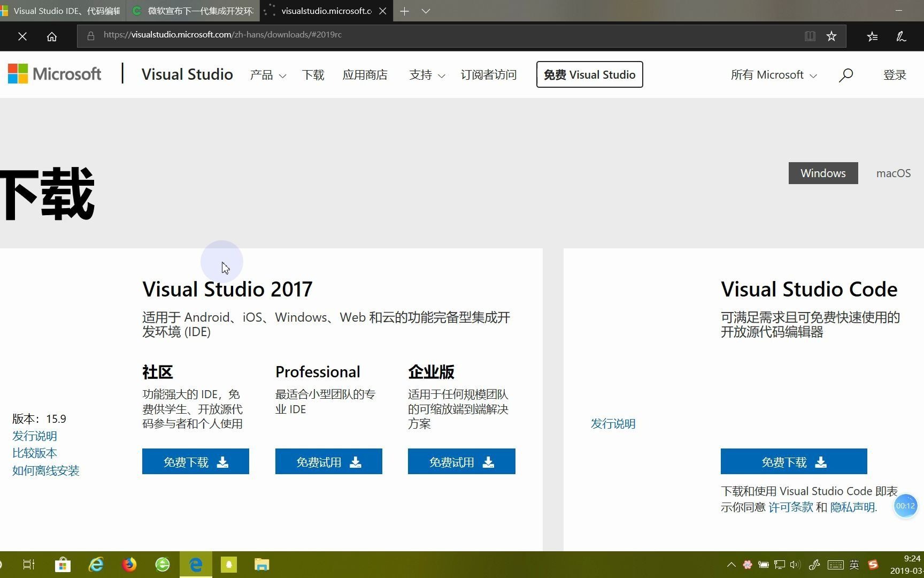This screenshot has width=924, height=578.
Task: Stop loading page with the X button
Action: (22, 36)
